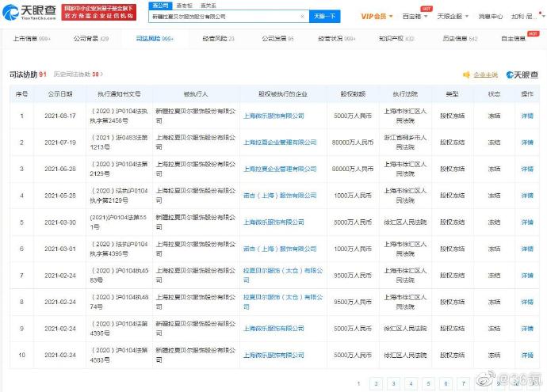Viewport: 547px width, 392px height.
Task: Open the 经营风险 tab
Action: (x=218, y=39)
